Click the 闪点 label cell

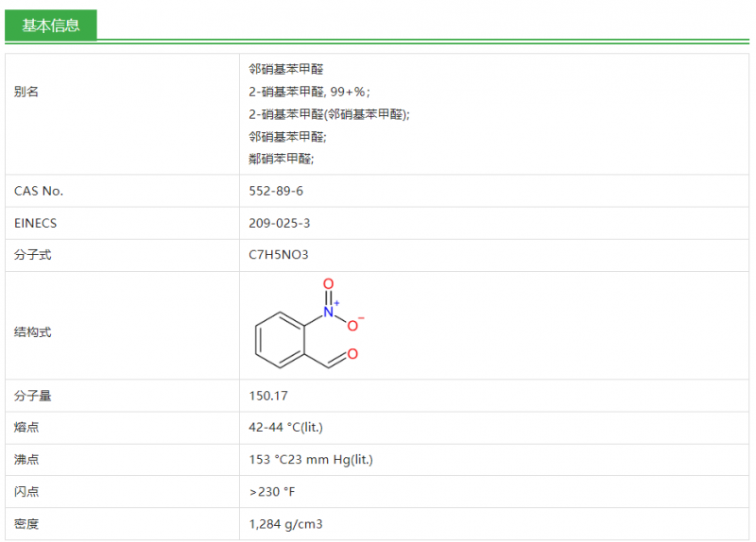[26, 492]
